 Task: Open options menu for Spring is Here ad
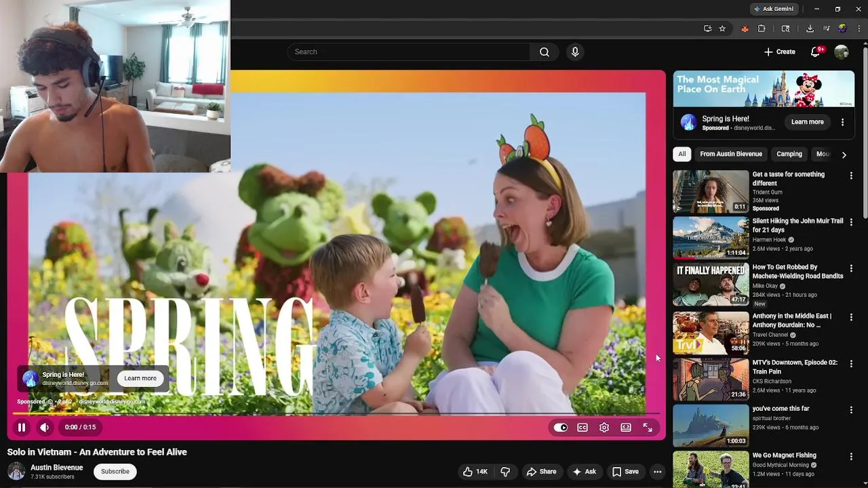coord(842,122)
